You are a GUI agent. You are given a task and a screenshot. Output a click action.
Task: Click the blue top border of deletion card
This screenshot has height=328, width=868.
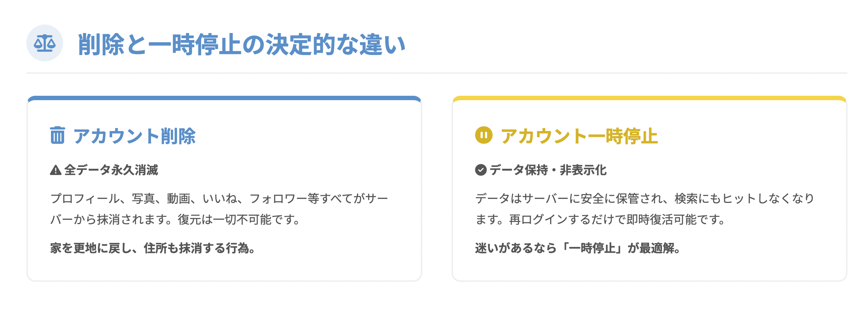pyautogui.click(x=224, y=98)
